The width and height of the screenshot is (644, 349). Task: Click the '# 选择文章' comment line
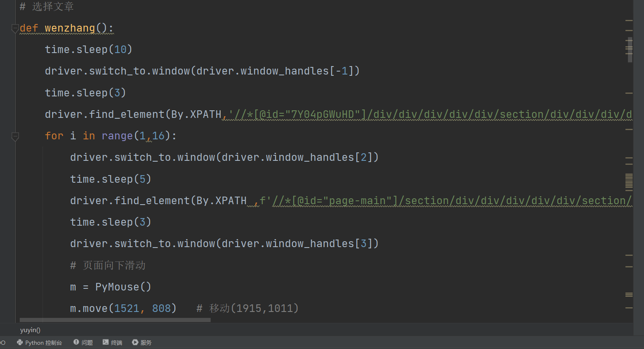pos(47,7)
